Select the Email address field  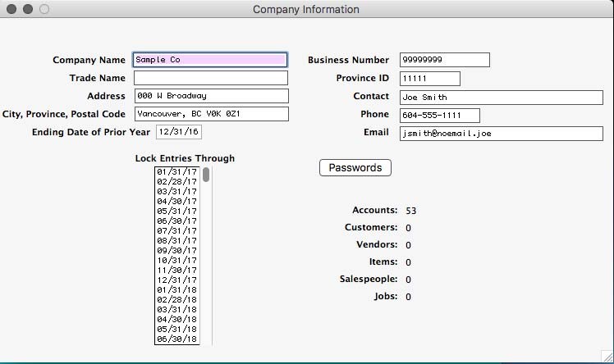(501, 133)
